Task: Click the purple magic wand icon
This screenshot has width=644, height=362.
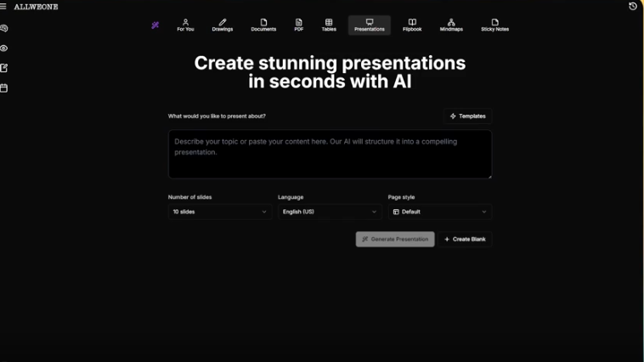Action: click(x=155, y=25)
